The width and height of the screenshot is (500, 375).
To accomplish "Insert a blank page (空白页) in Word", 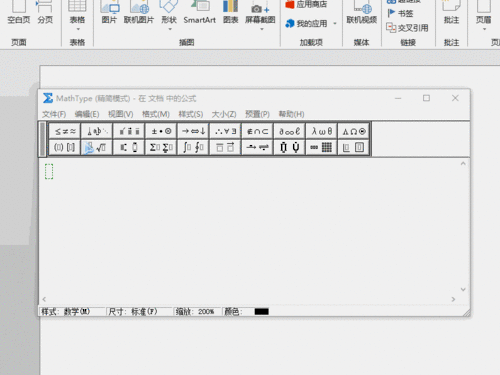I will pyautogui.click(x=19, y=13).
